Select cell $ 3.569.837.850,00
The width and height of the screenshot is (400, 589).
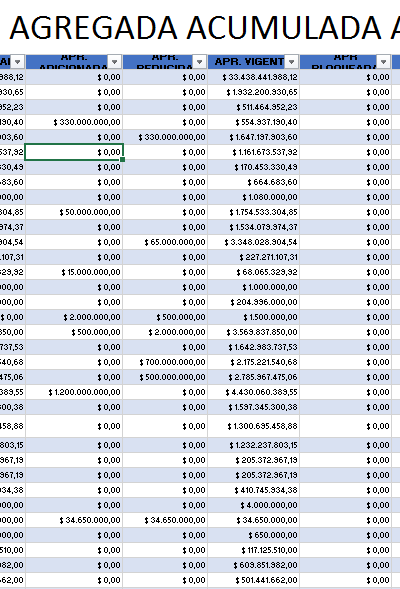[254, 332]
